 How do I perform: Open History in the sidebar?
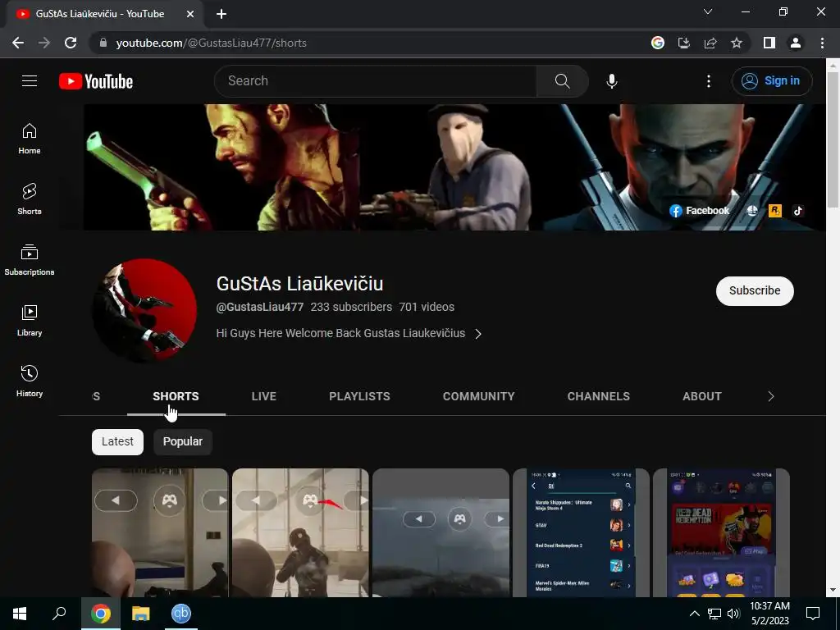[30, 381]
